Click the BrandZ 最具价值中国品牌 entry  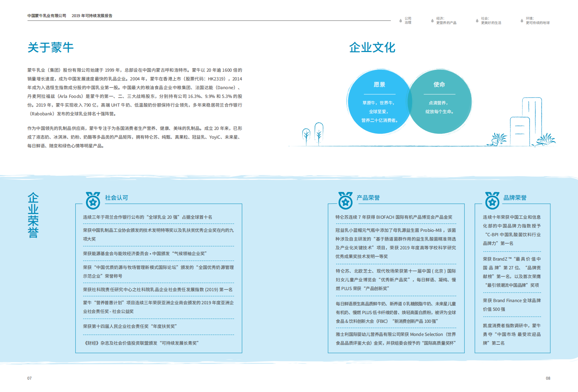click(512, 272)
